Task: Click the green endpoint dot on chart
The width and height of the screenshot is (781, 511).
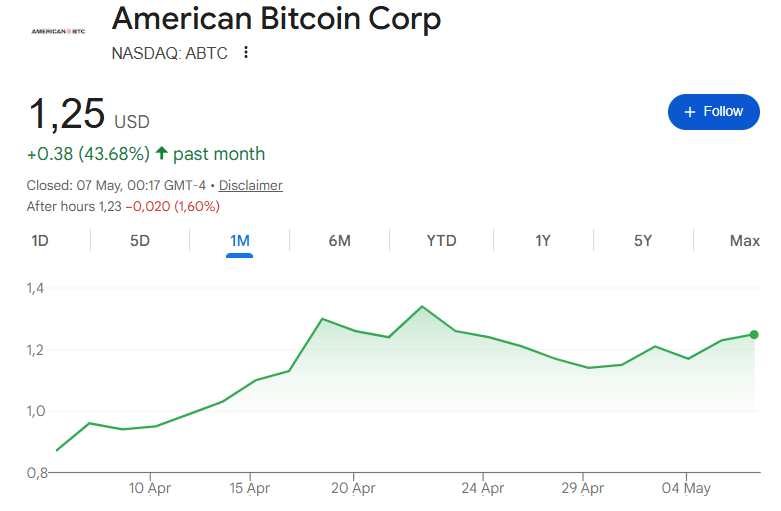Action: click(x=754, y=335)
